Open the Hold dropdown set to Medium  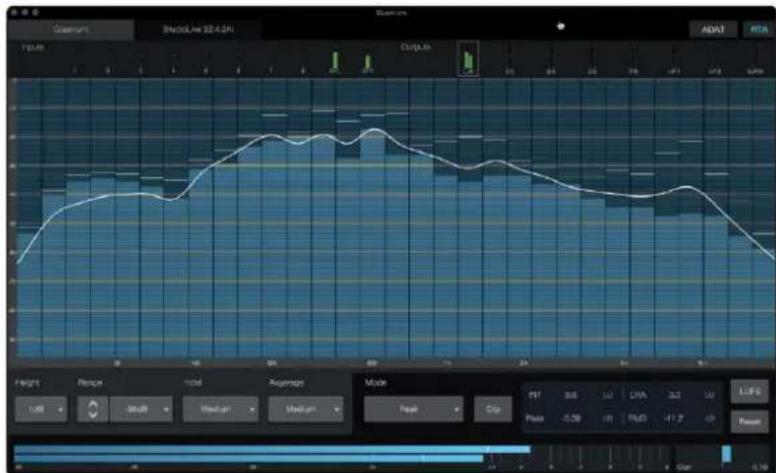click(x=221, y=409)
